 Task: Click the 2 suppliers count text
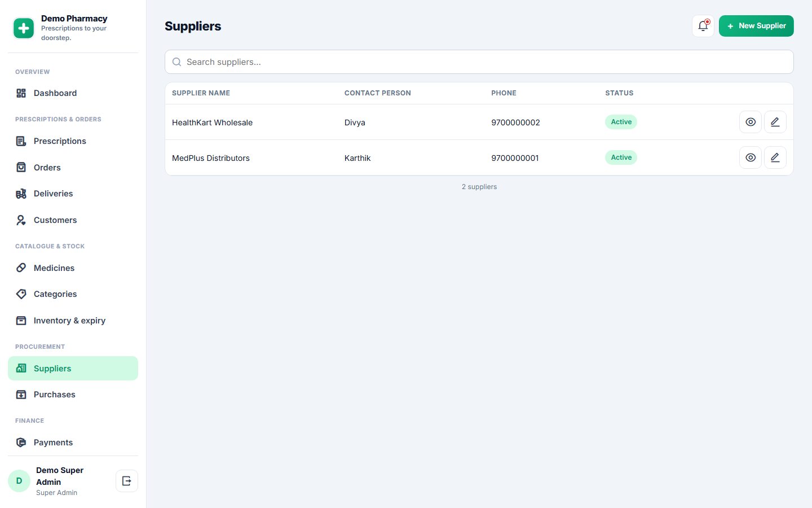pos(479,187)
